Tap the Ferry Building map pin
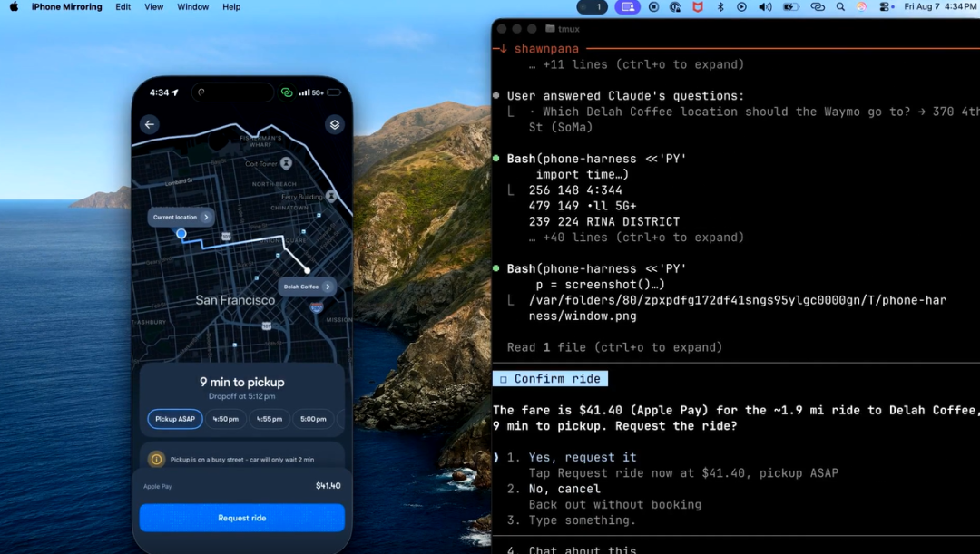980x554 pixels. [332, 196]
